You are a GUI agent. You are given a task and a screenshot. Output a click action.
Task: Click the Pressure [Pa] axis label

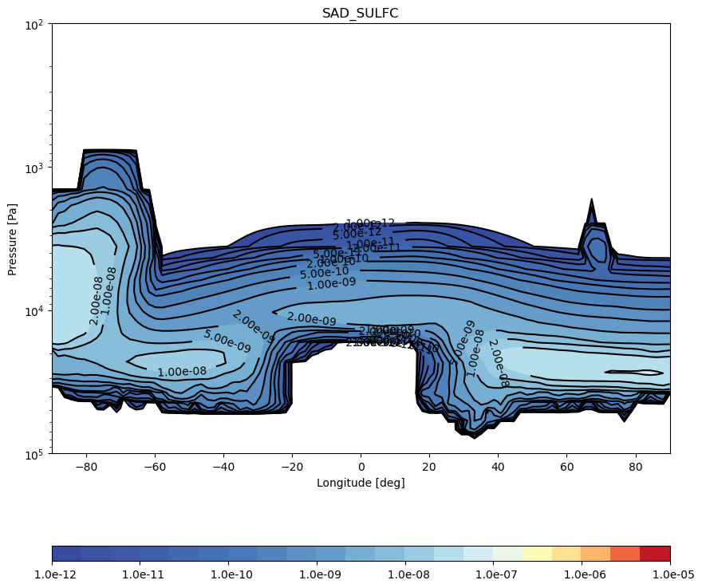click(x=12, y=239)
